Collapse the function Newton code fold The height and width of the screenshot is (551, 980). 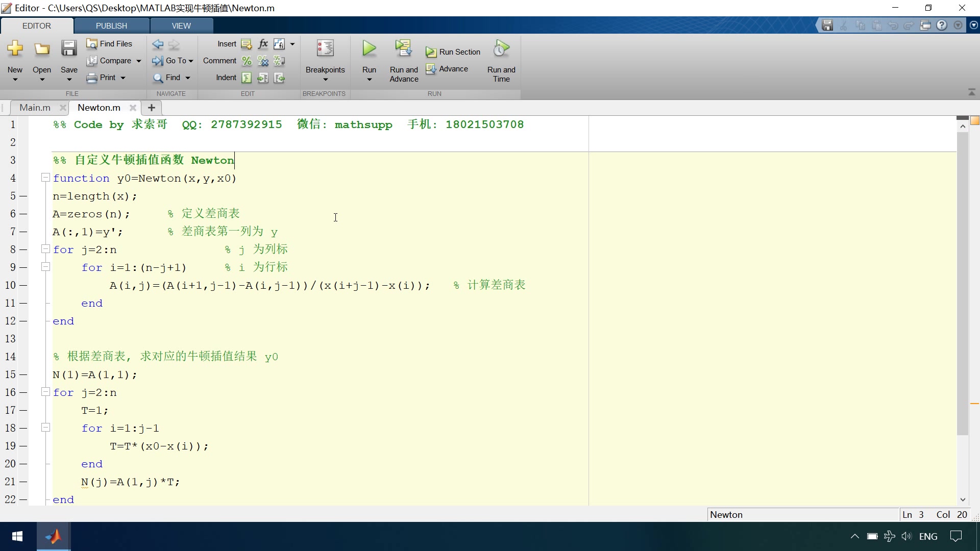click(45, 178)
